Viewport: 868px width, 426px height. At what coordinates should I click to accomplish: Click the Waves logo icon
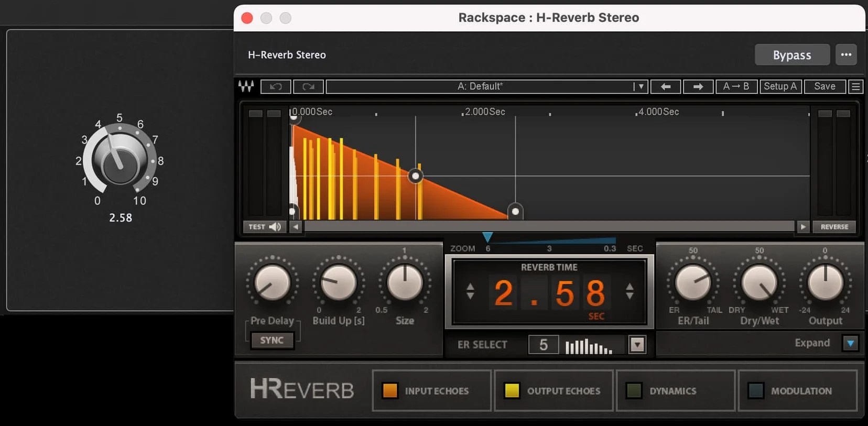(x=246, y=86)
